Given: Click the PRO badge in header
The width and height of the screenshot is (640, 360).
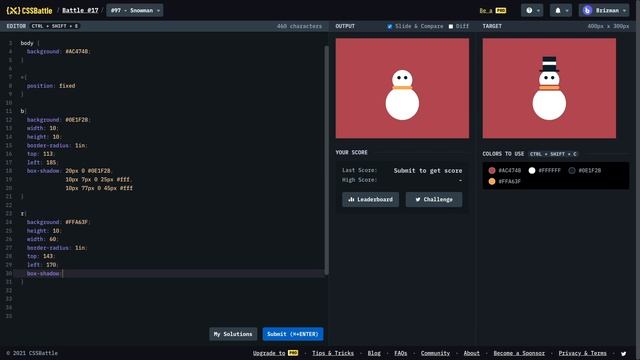Looking at the screenshot, I should (x=501, y=11).
